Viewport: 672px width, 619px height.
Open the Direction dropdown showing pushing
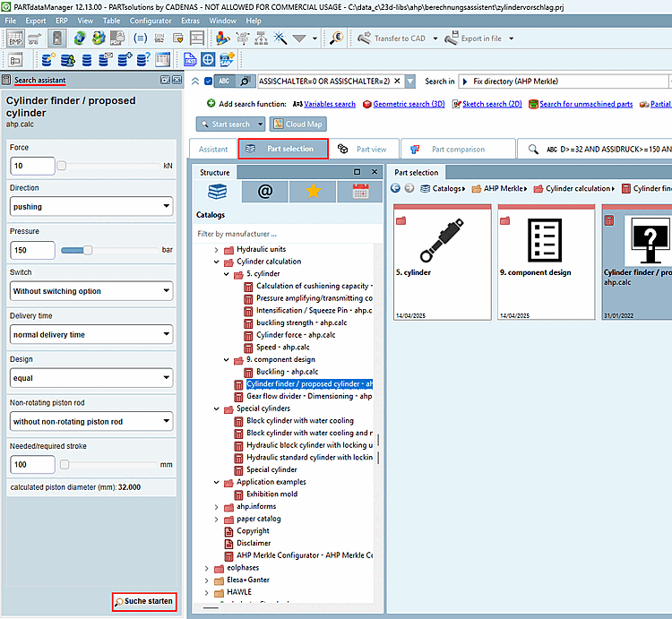[x=91, y=206]
